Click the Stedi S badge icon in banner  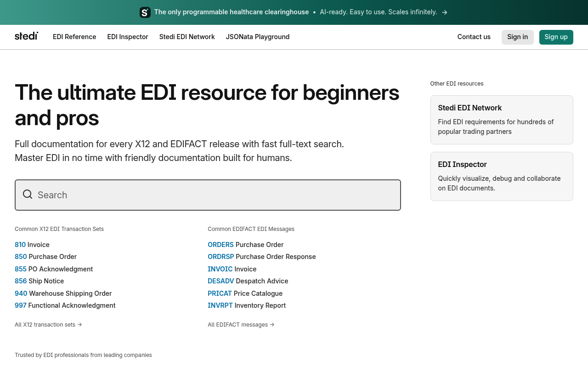coord(145,12)
